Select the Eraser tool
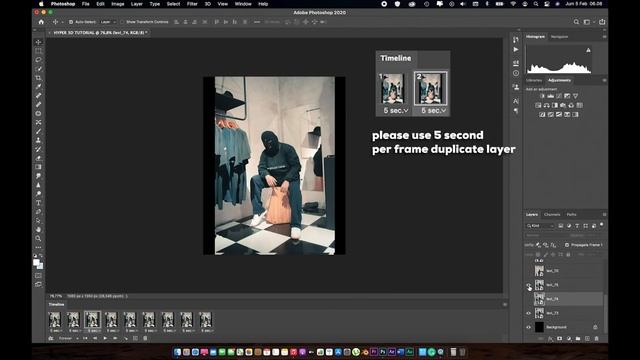Screen dimensions: 640x360 [38, 158]
